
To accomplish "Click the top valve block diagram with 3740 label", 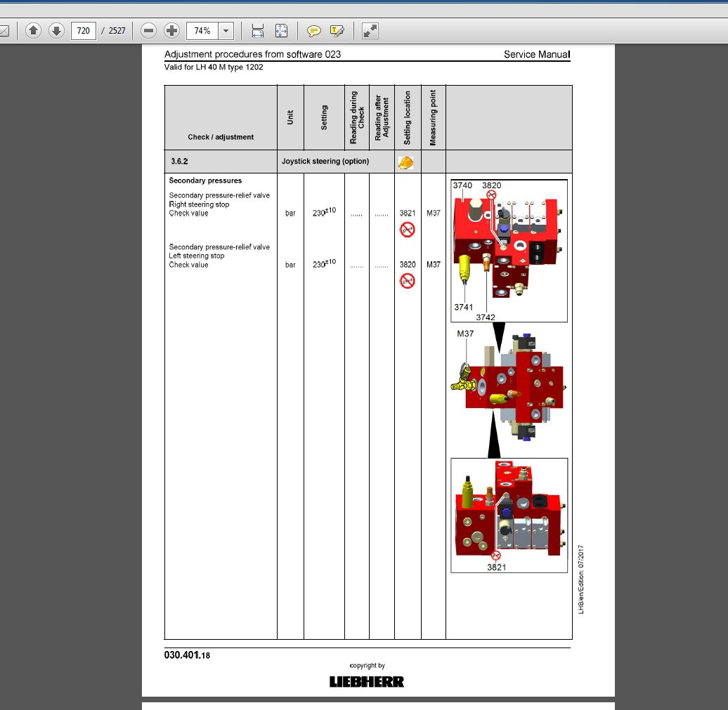I will click(509, 251).
